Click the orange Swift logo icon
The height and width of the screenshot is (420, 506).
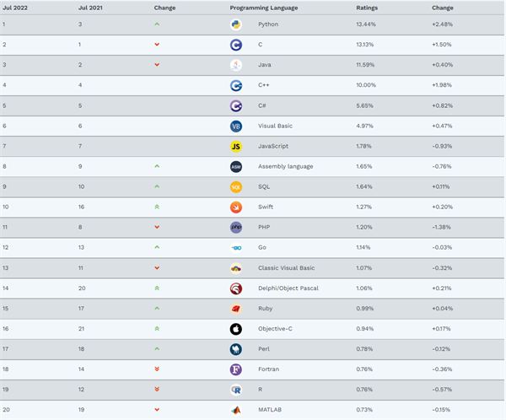tap(236, 207)
